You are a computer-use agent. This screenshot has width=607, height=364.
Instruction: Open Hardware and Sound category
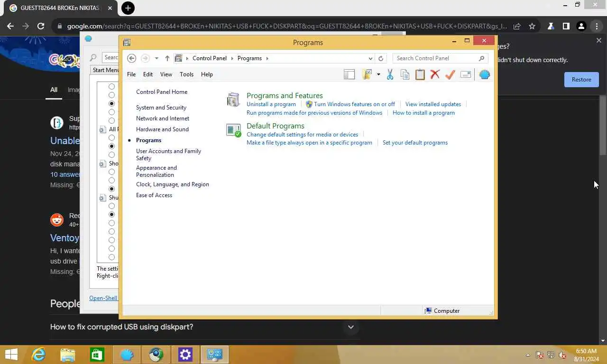162,129
